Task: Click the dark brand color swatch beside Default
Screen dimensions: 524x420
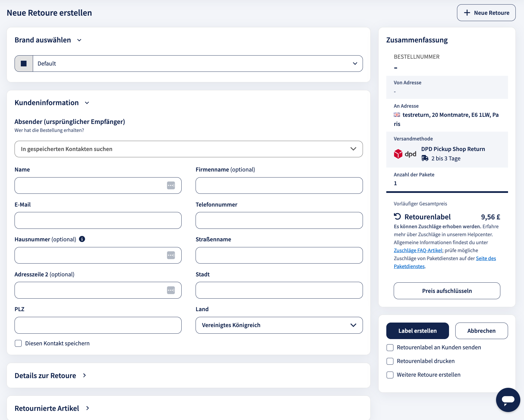Action: coord(24,64)
